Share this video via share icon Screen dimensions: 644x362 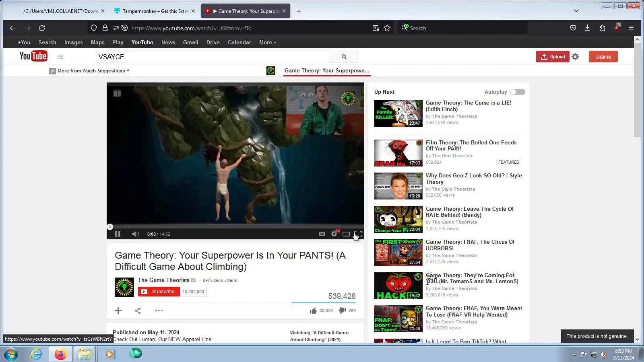click(x=138, y=311)
